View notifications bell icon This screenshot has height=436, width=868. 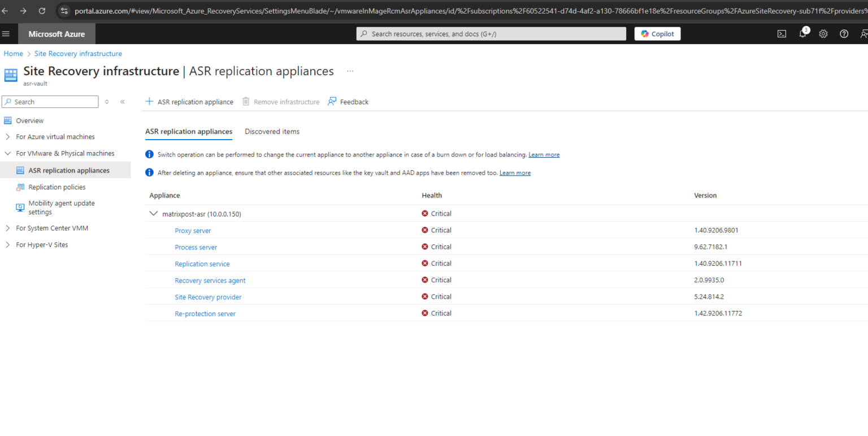tap(803, 33)
